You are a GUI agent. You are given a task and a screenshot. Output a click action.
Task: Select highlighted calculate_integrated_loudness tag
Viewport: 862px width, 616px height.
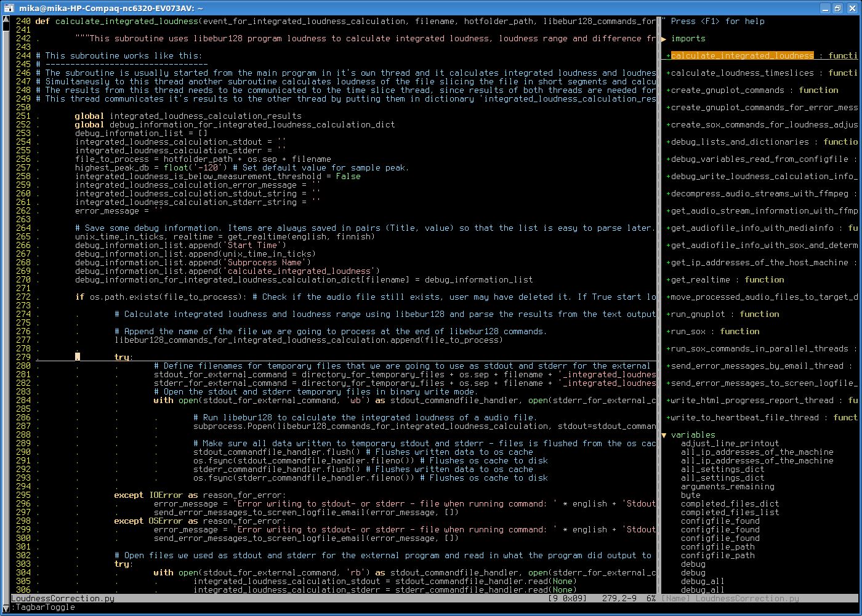[742, 56]
